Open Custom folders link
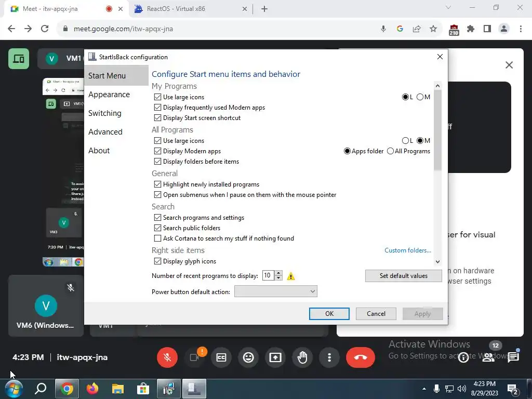Image resolution: width=532 pixels, height=399 pixels. click(x=408, y=250)
